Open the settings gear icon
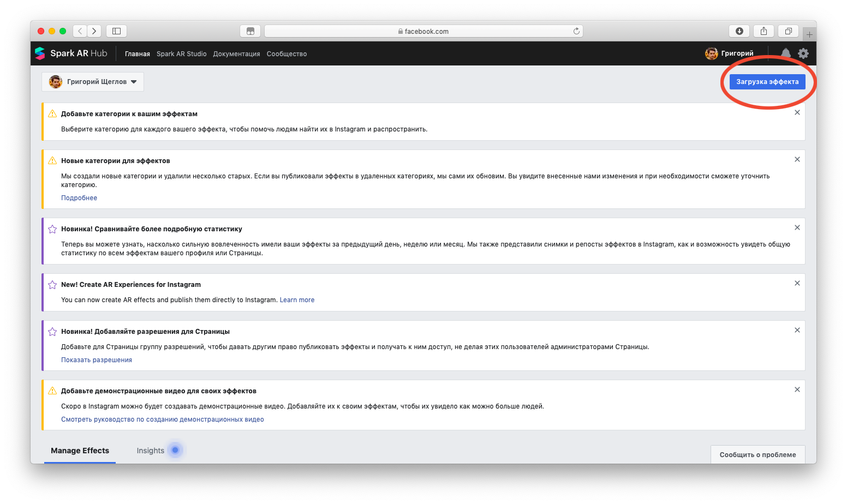Viewport: 847px width, 504px height. [803, 53]
